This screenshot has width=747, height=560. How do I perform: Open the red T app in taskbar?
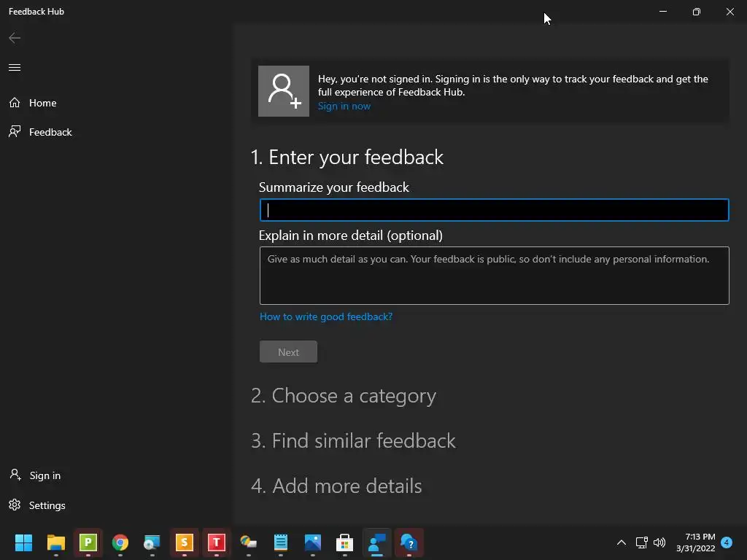pos(216,542)
